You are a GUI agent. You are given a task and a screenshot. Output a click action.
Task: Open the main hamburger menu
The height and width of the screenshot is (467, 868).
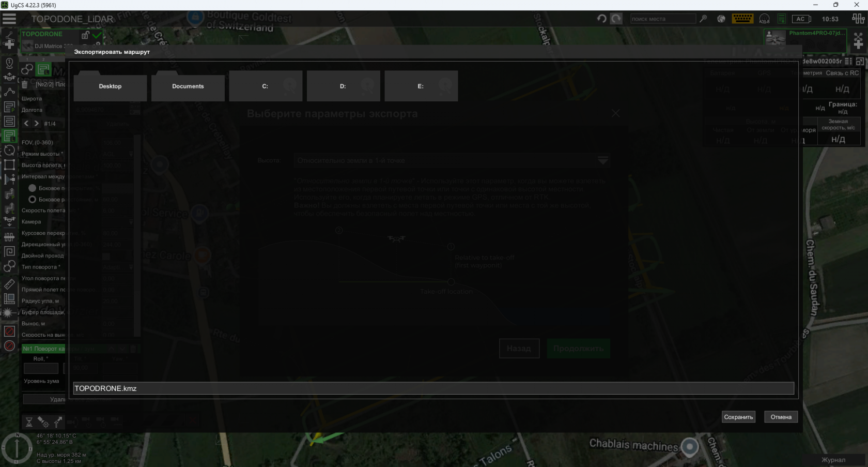[x=9, y=19]
